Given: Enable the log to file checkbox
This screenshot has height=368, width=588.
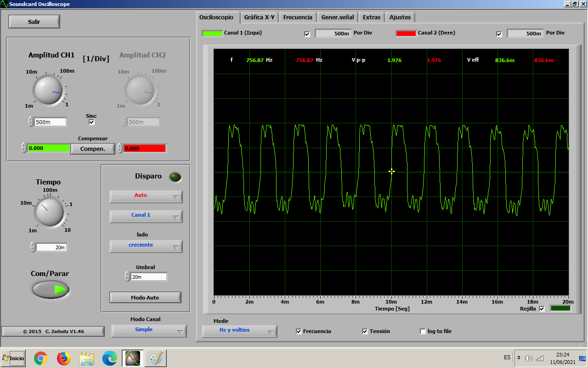Looking at the screenshot, I should 423,331.
